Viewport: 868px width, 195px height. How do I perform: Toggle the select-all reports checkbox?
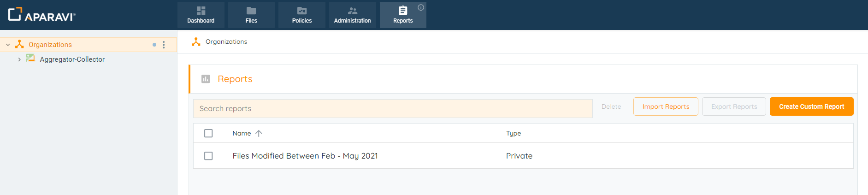(208, 133)
